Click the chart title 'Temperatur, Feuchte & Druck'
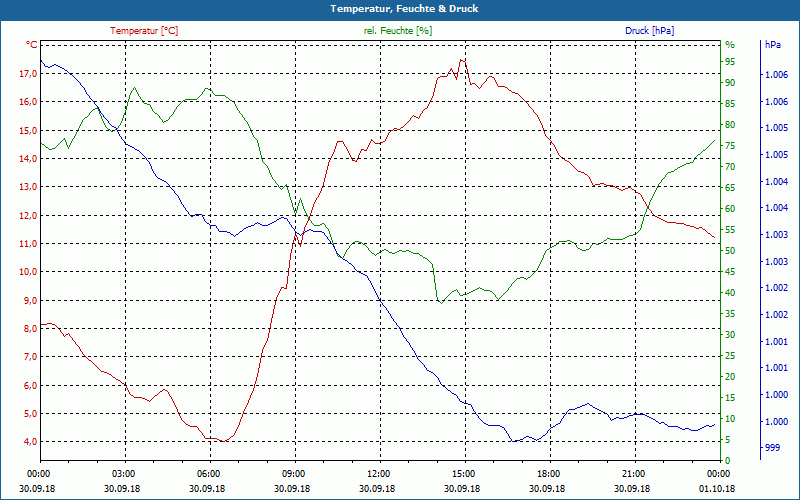This screenshot has width=800, height=500. tap(404, 9)
